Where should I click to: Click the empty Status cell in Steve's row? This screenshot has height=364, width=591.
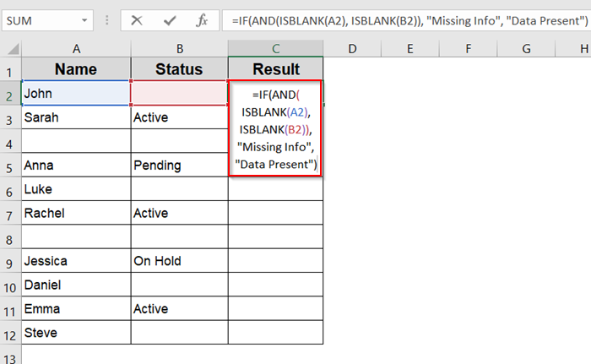[179, 333]
